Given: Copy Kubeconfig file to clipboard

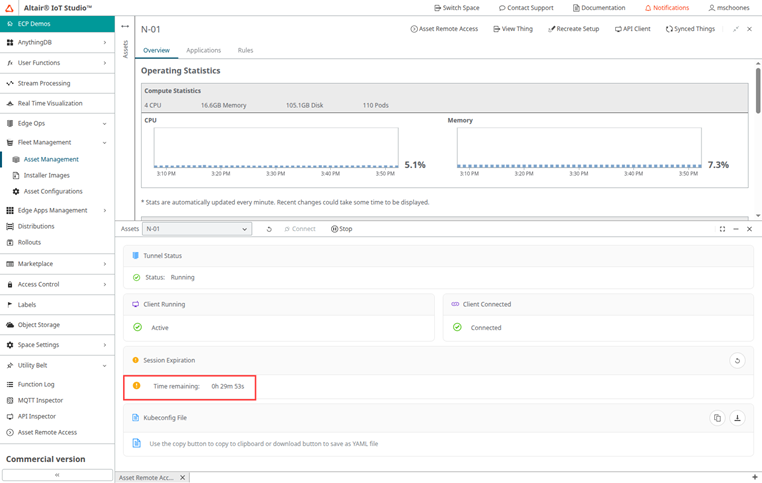Looking at the screenshot, I should tap(717, 418).
